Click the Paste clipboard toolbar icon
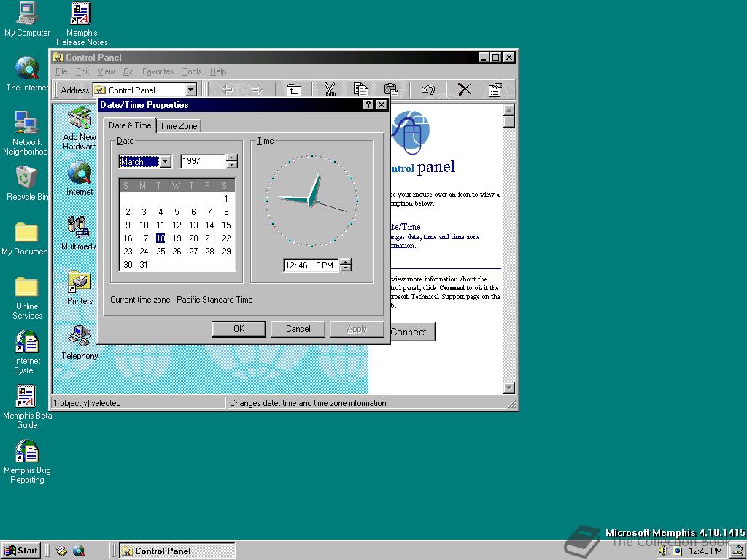 391,90
